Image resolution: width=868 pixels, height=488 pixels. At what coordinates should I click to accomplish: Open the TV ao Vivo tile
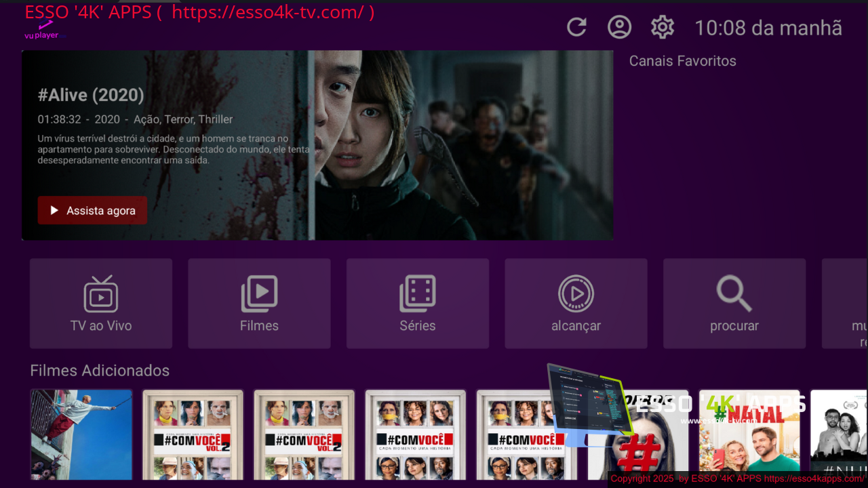point(101,303)
